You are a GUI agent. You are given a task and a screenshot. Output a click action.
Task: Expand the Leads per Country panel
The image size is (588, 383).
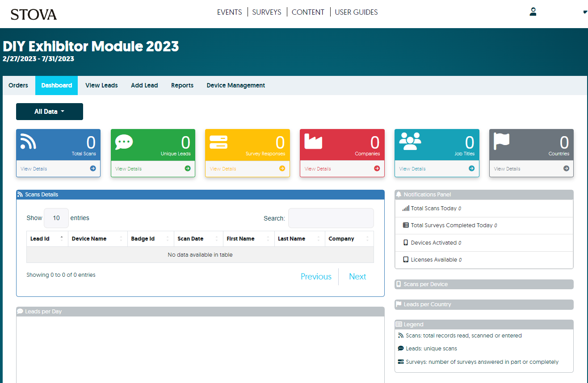tap(484, 304)
